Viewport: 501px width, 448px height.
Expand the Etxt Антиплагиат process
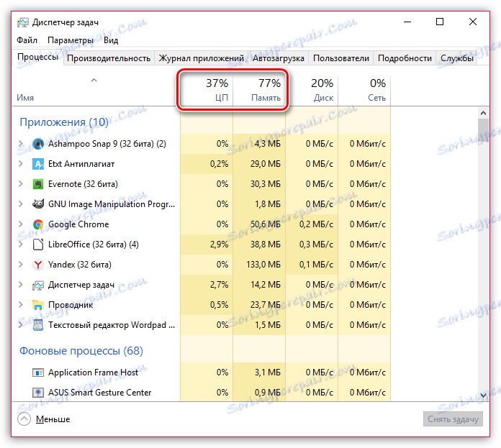(x=21, y=164)
